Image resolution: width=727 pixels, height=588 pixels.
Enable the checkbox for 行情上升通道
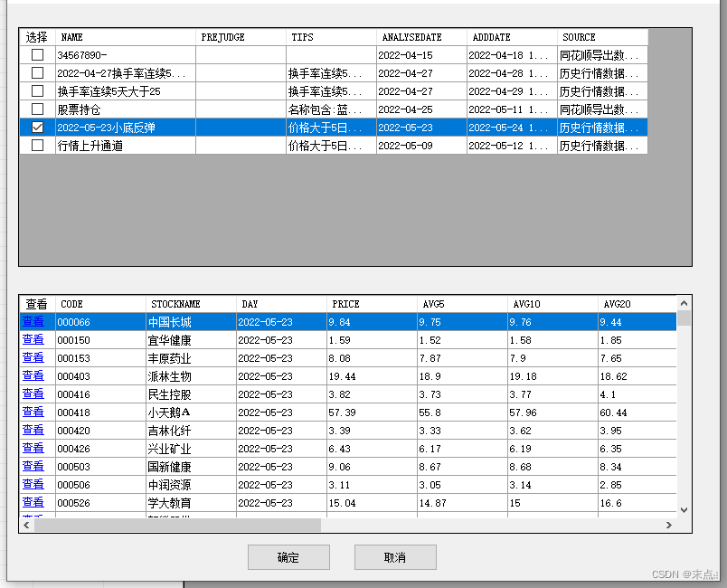click(x=37, y=145)
